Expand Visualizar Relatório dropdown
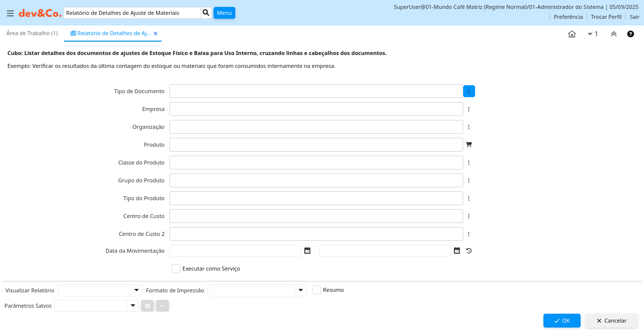 (x=136, y=290)
